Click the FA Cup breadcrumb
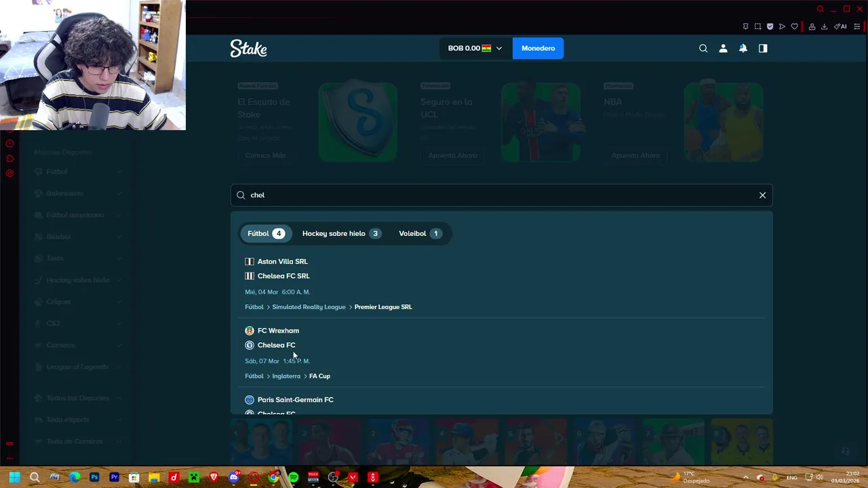 pyautogui.click(x=319, y=376)
